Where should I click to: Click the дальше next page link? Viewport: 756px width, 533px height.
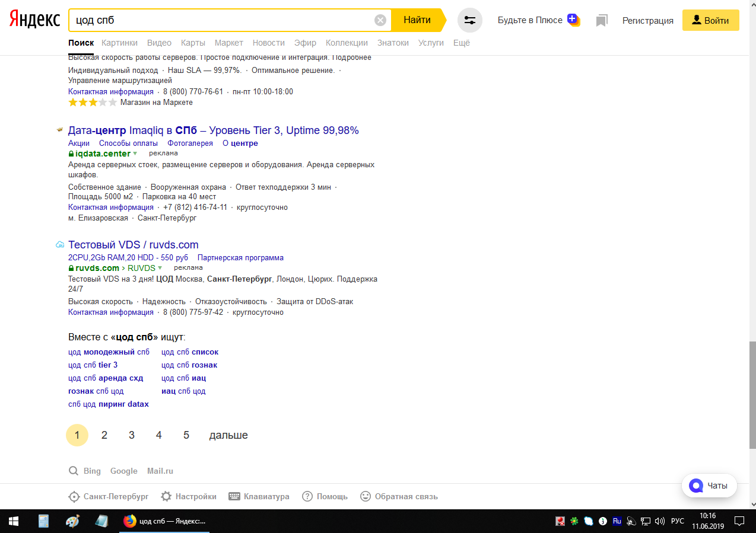228,435
